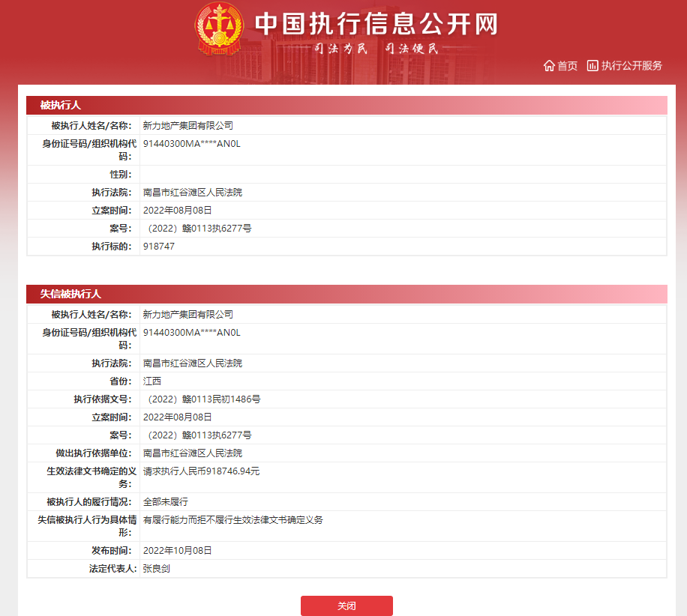Select the 省份 value 江西

tap(152, 381)
